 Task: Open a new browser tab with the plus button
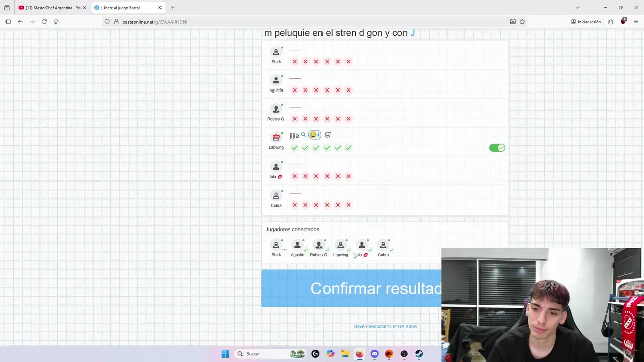(x=173, y=8)
